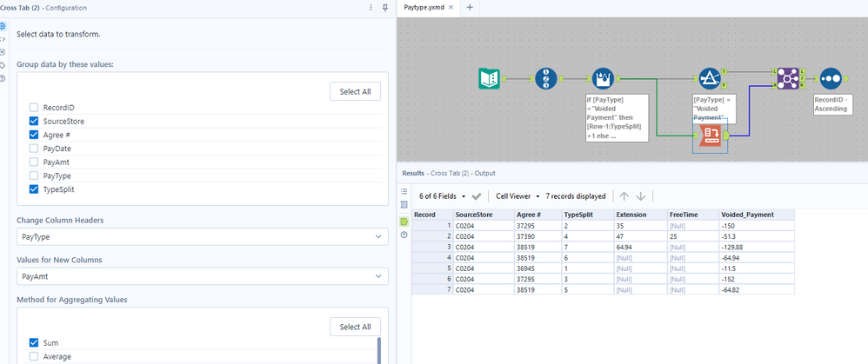Switch to the Paytype.yxmd workflow tab
Viewport: 868px width, 364px height.
coord(424,8)
